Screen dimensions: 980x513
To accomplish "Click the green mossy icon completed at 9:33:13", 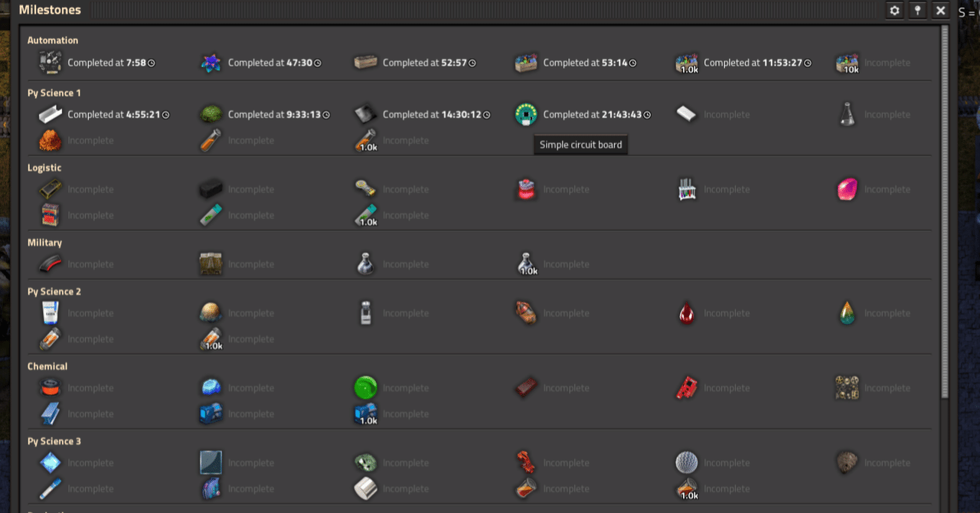I will (x=211, y=115).
